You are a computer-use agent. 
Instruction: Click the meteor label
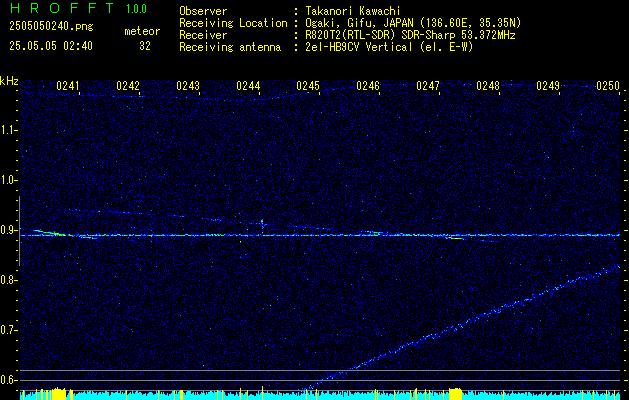[142, 31]
